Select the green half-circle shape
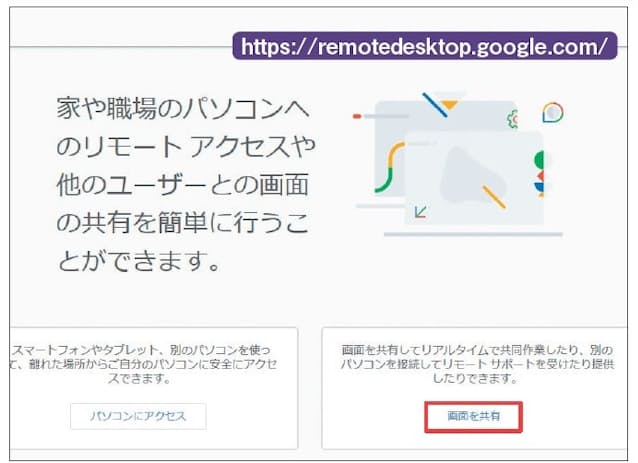Viewport: 638px width, 463px height. (x=539, y=160)
